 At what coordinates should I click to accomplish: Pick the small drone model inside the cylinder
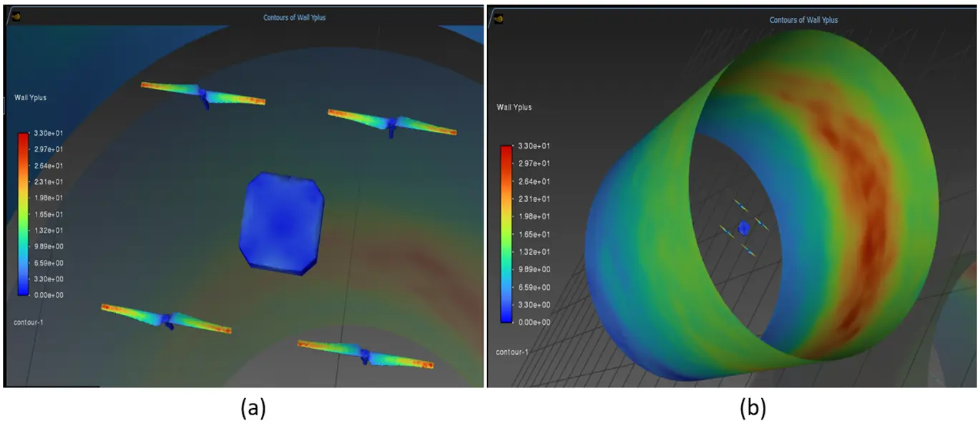pyautogui.click(x=744, y=228)
